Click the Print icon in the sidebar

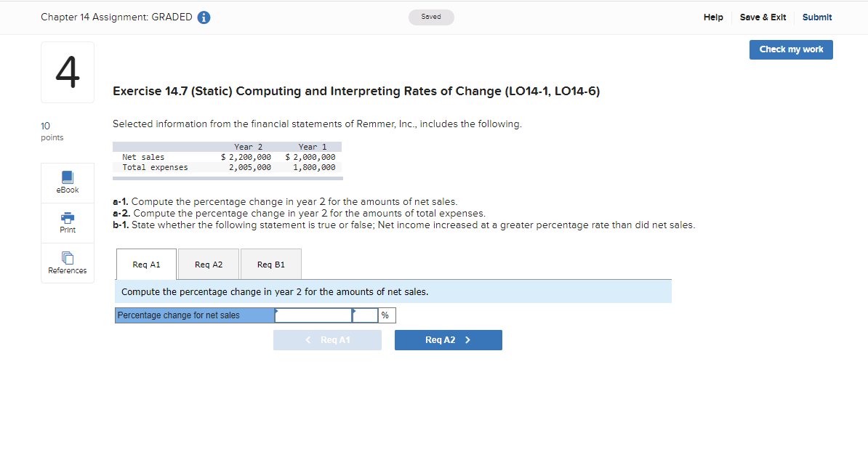(67, 222)
